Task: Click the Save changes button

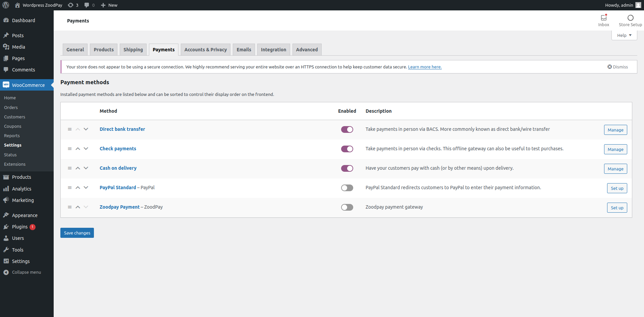Action: click(x=77, y=233)
